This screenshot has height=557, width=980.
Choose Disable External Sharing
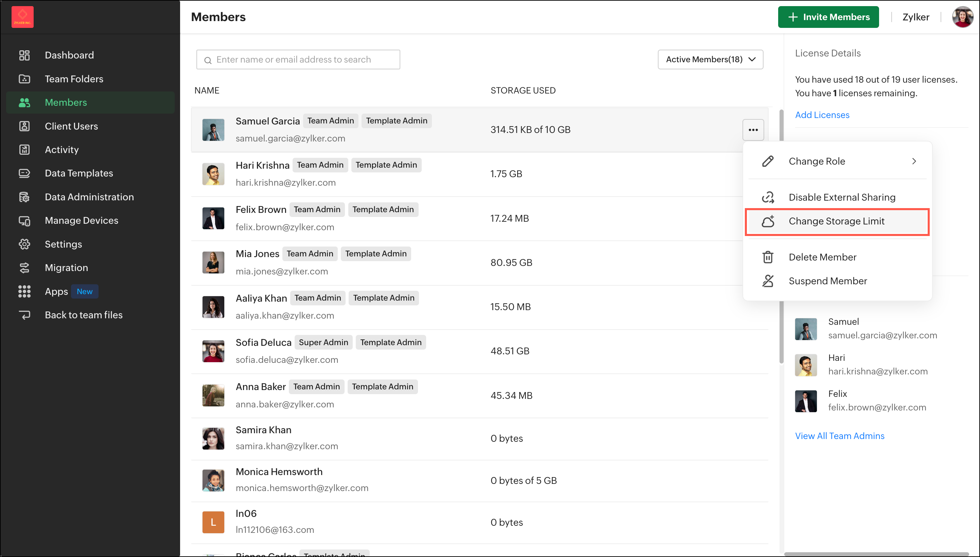[837, 197]
